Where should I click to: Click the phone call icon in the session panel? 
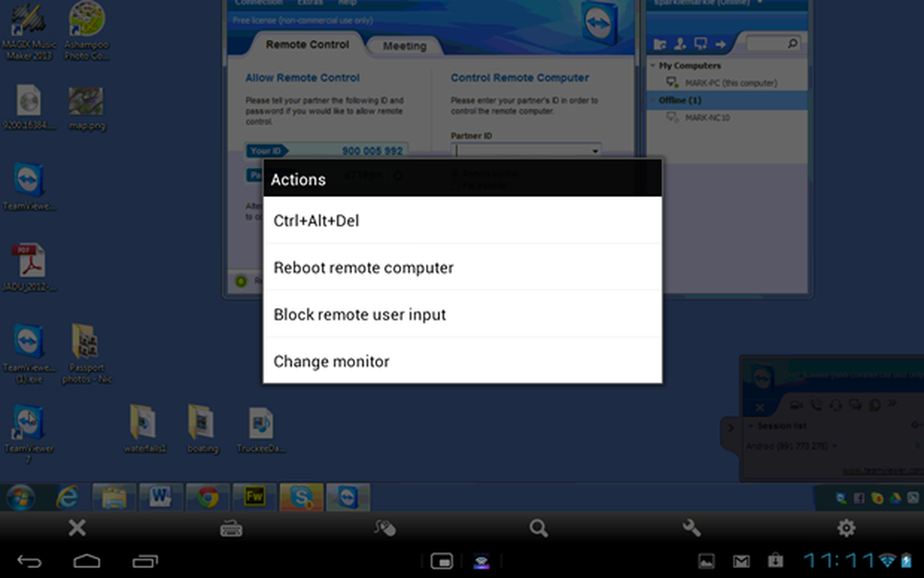(816, 405)
